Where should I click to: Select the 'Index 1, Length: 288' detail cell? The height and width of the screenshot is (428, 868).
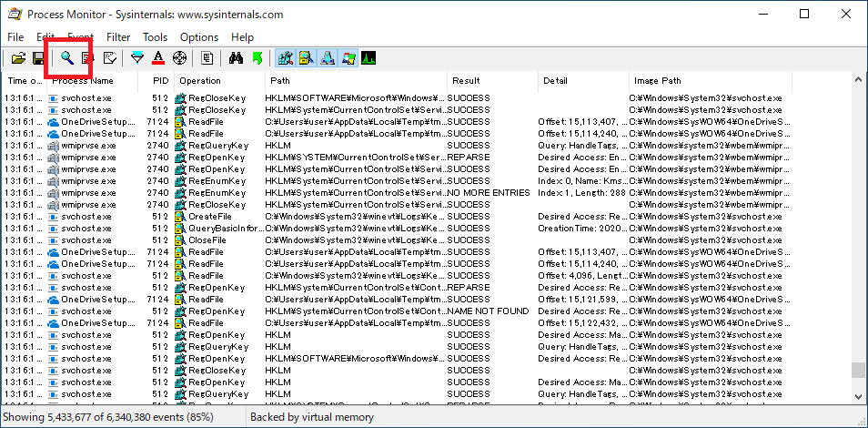(581, 193)
